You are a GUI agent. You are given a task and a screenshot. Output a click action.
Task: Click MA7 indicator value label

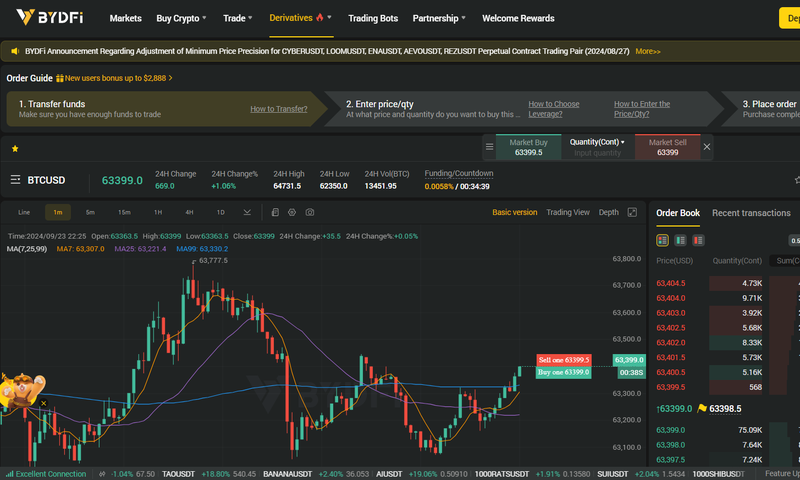80,249
